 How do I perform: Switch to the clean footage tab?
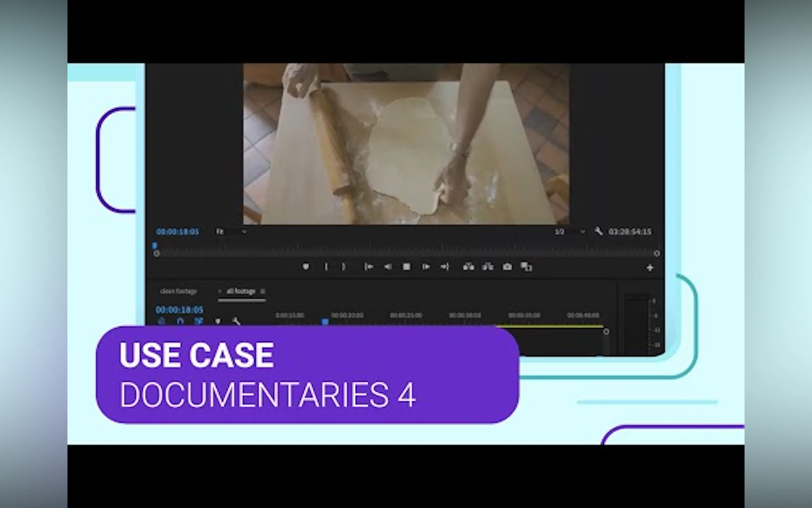(x=178, y=291)
